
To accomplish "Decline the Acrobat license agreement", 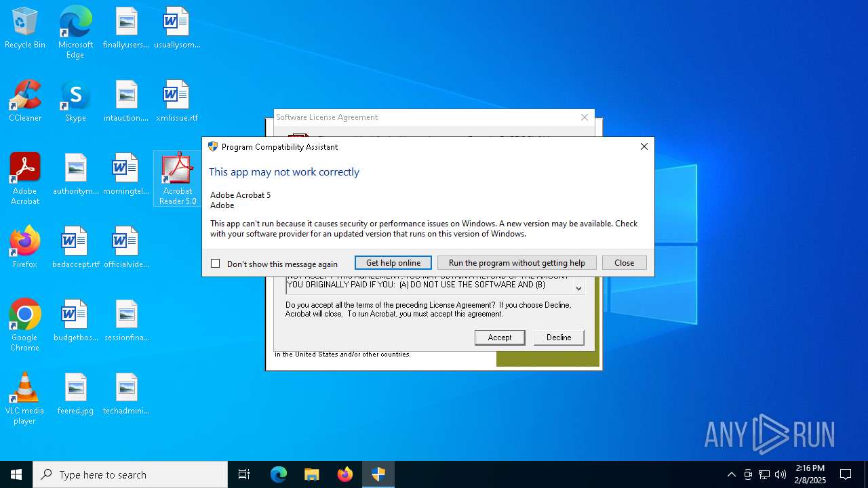I will [x=559, y=338].
